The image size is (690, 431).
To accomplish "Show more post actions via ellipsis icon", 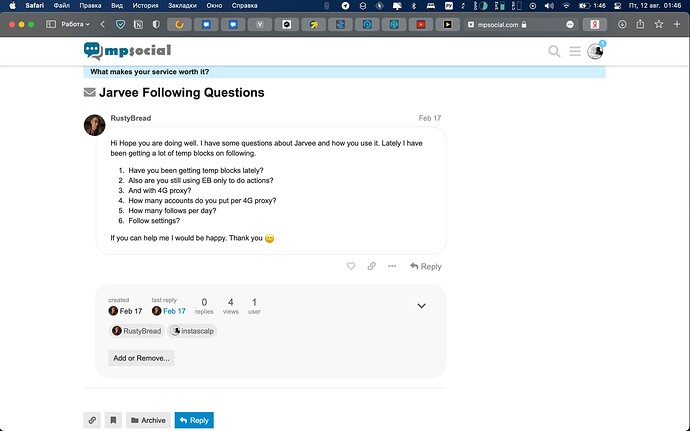I will tap(392, 266).
